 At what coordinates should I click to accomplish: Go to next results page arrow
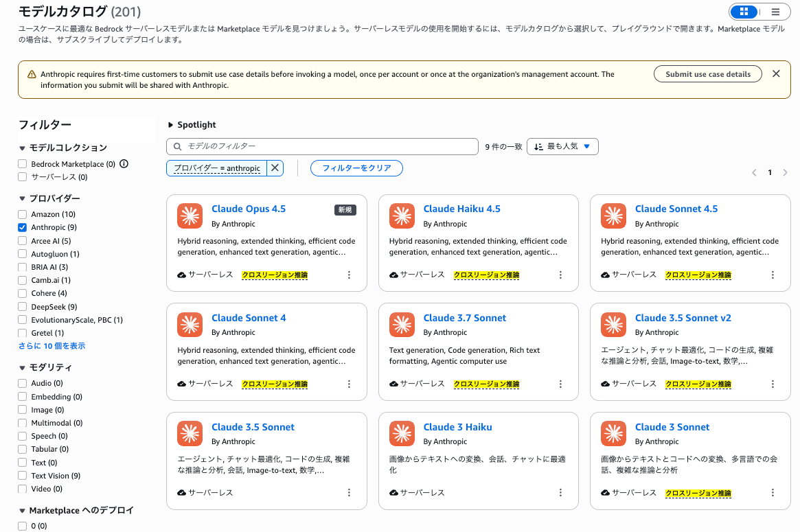click(x=785, y=173)
